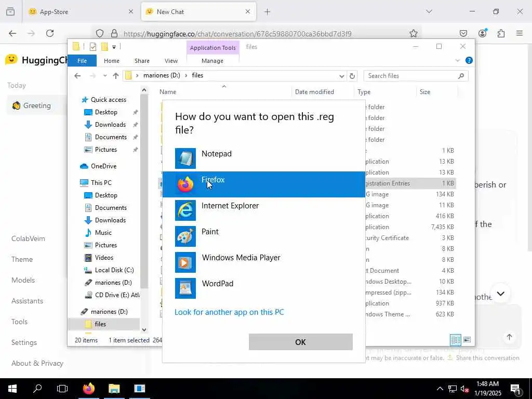Confirm the dialog with OK button
The image size is (532, 399).
coord(300,342)
